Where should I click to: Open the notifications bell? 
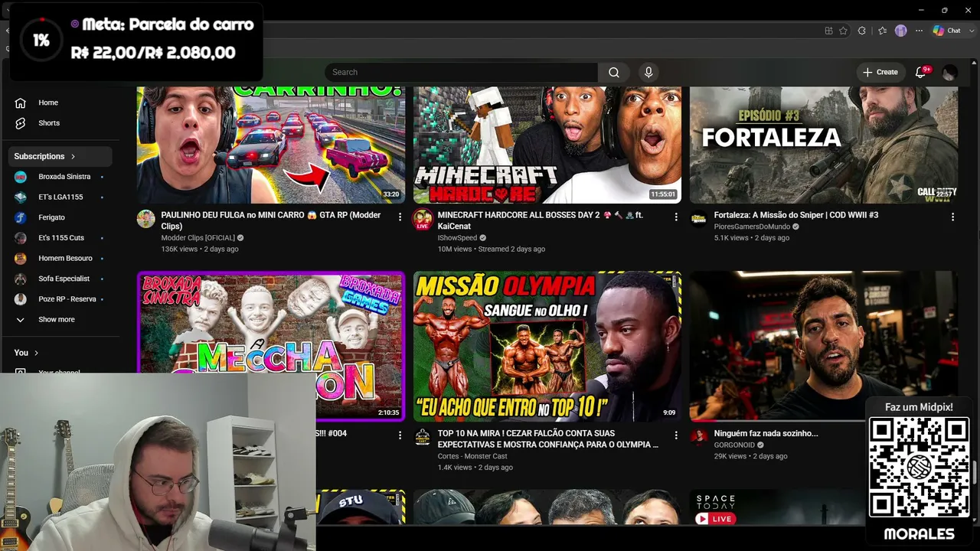pyautogui.click(x=921, y=72)
